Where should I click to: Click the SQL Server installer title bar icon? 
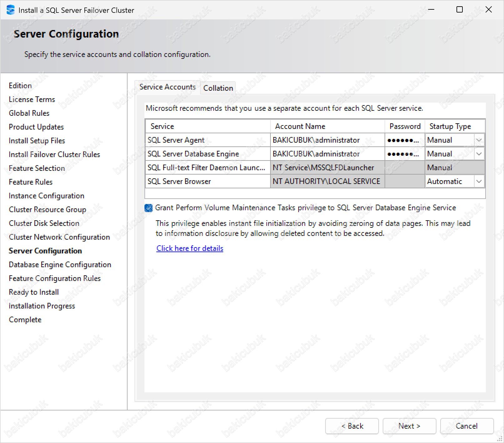10,10
